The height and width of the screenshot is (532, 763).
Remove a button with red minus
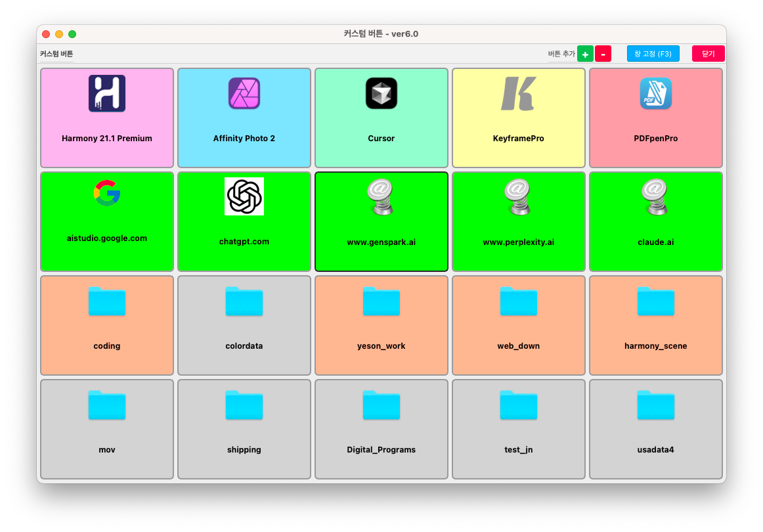tap(603, 54)
